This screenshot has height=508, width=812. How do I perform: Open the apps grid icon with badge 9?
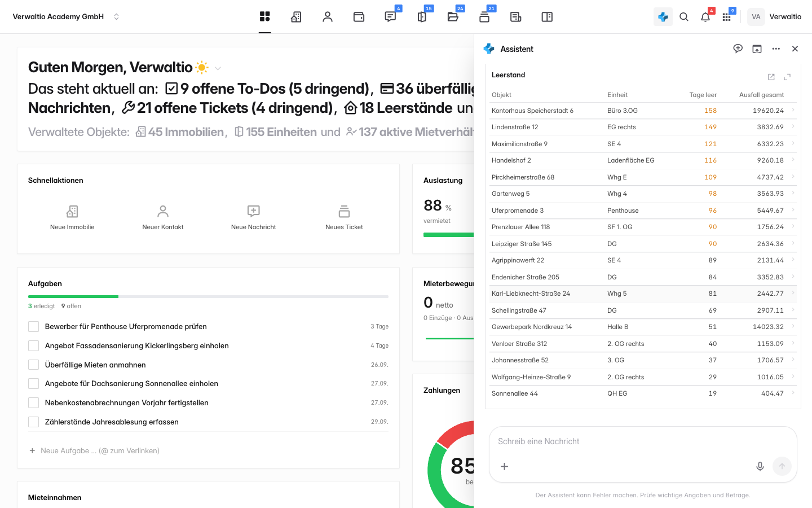(x=726, y=16)
